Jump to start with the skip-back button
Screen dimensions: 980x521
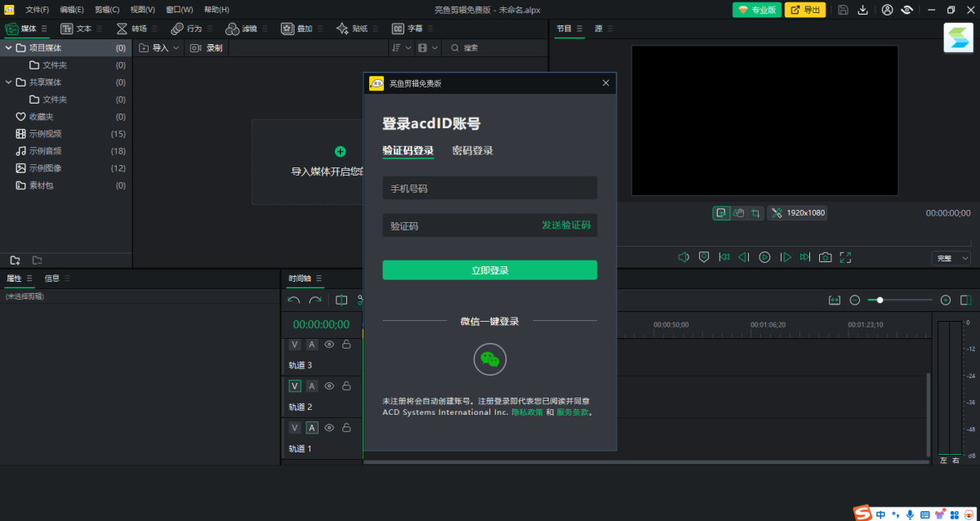(x=724, y=257)
